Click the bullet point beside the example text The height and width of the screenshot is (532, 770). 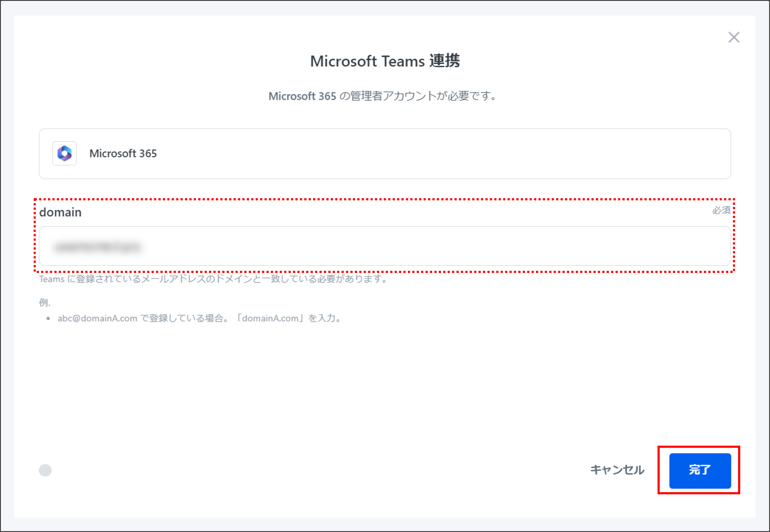49,318
